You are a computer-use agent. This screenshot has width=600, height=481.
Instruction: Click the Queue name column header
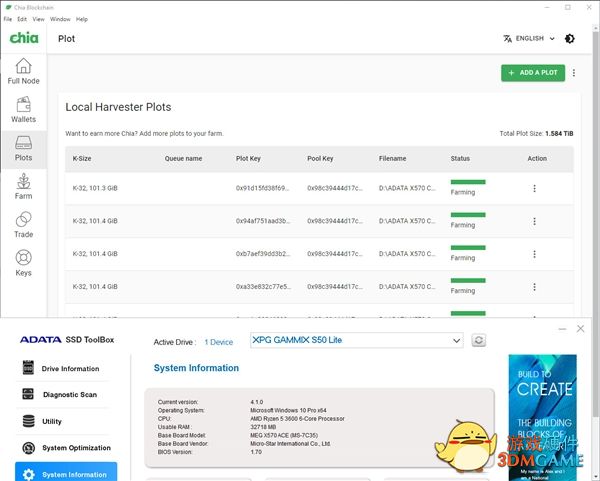183,158
